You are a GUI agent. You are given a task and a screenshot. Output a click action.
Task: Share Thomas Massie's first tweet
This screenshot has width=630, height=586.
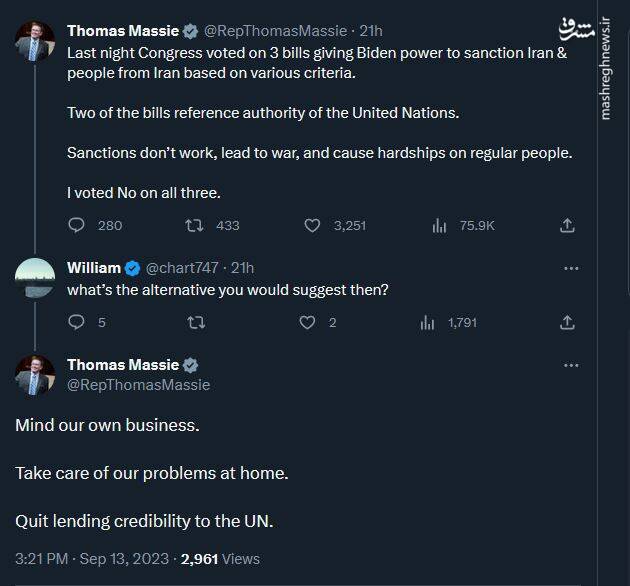click(x=567, y=225)
